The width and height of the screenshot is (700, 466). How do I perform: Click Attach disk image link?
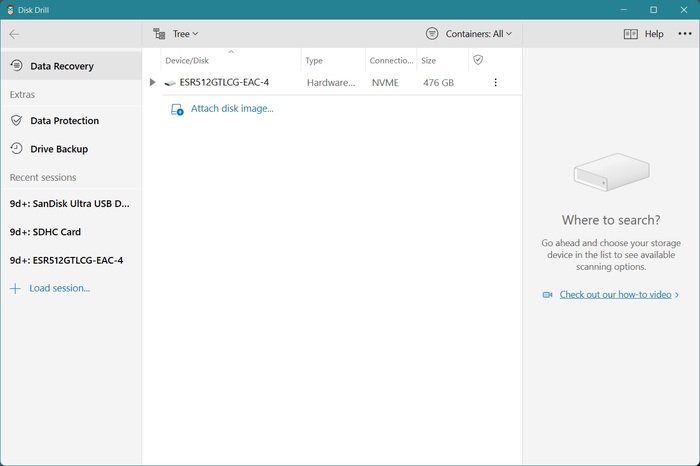tap(232, 108)
